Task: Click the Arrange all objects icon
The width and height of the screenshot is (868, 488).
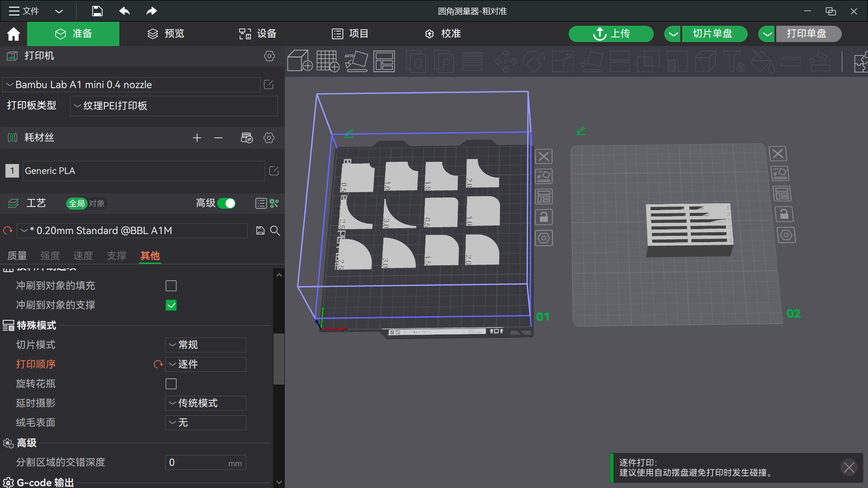Action: 384,61
